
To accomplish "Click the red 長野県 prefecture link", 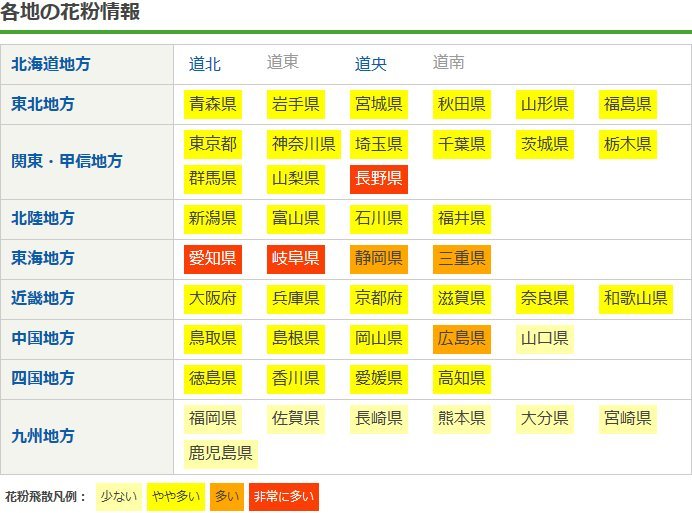I will (379, 179).
